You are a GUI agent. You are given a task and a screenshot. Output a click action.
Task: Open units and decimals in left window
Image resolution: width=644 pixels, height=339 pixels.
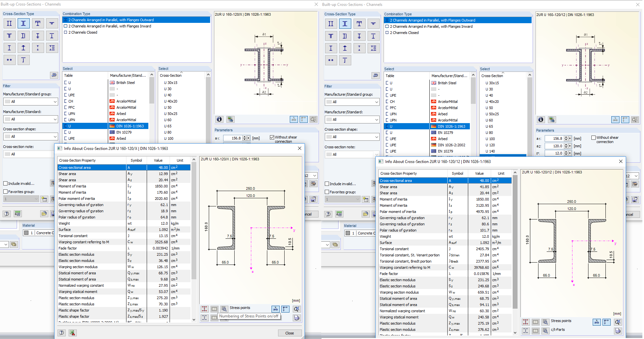(x=18, y=214)
